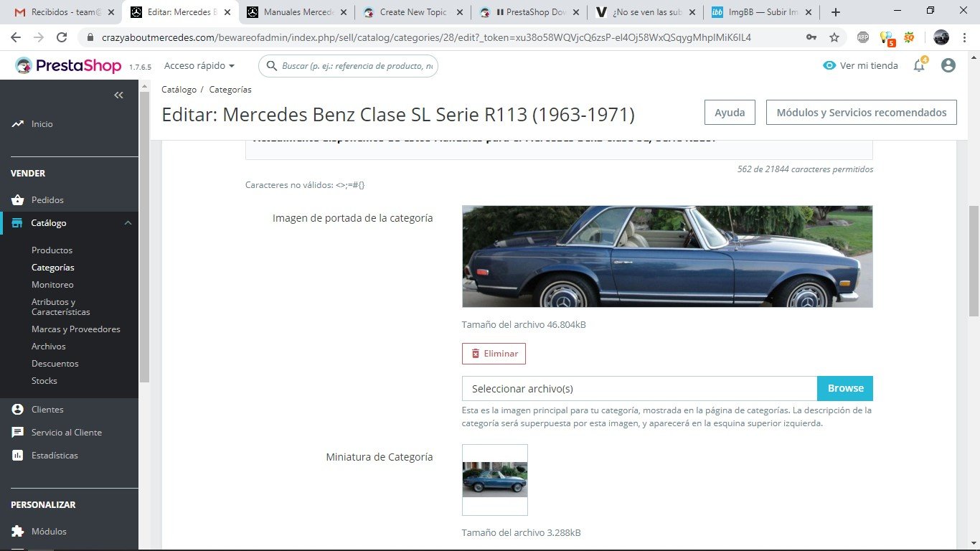
Task: Bookmark the page with the star icon
Action: pyautogui.click(x=834, y=37)
